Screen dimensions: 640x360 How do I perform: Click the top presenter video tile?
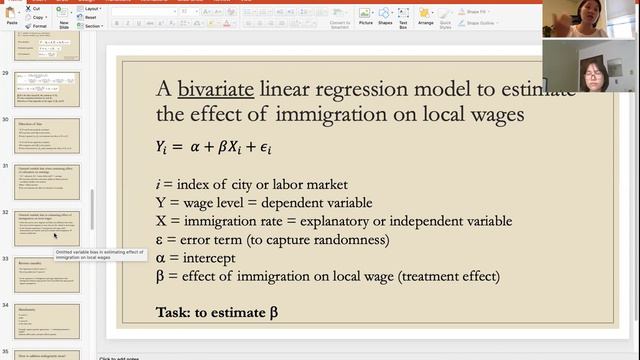coord(589,19)
